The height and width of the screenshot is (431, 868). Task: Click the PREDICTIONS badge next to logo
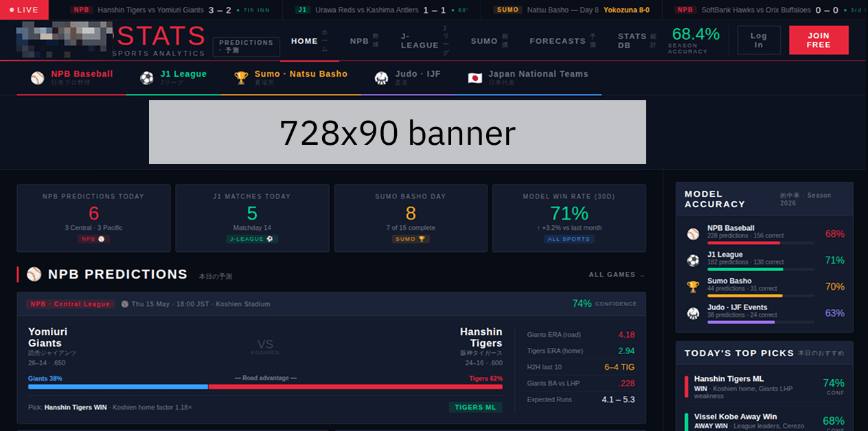point(246,47)
